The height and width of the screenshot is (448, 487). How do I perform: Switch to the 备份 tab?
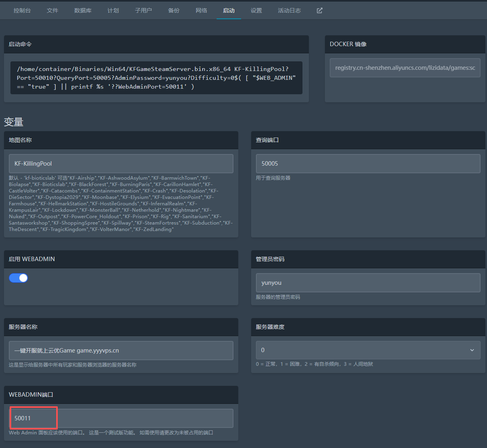pyautogui.click(x=174, y=10)
